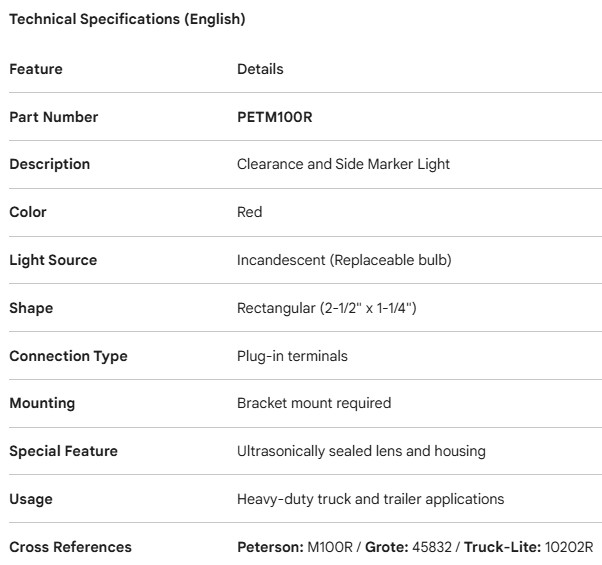Click Incandescent (Replaceable bulb) text

[344, 260]
